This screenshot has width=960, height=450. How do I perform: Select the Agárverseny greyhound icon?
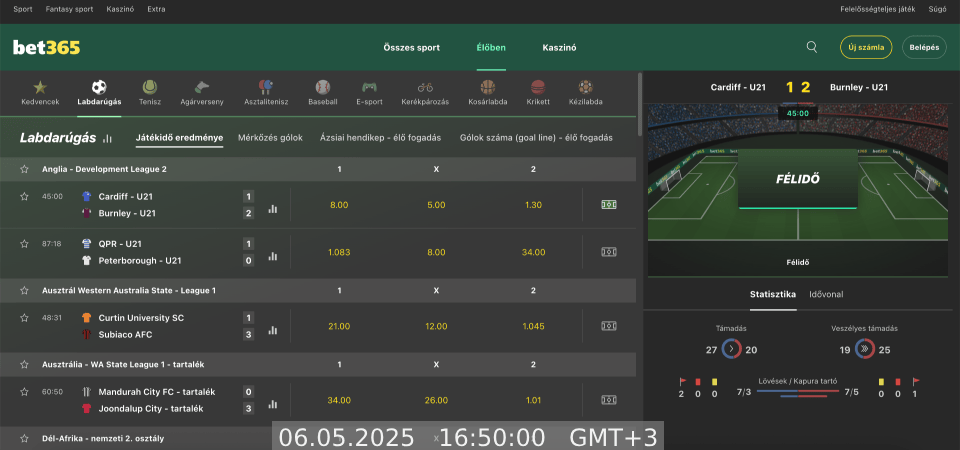(202, 87)
